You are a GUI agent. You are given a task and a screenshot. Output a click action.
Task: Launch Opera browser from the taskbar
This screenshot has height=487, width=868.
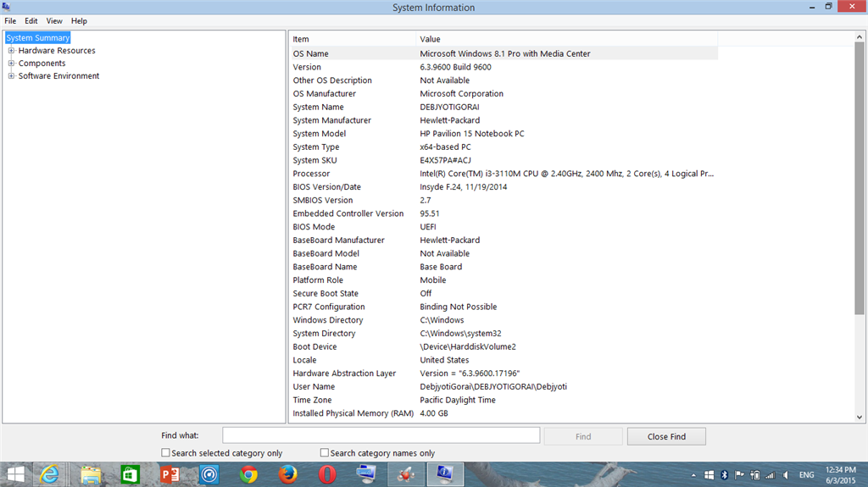[x=327, y=475]
